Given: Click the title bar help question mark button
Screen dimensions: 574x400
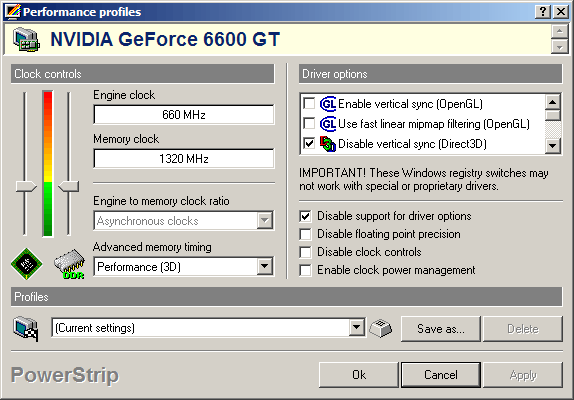Looking at the screenshot, I should click(543, 12).
